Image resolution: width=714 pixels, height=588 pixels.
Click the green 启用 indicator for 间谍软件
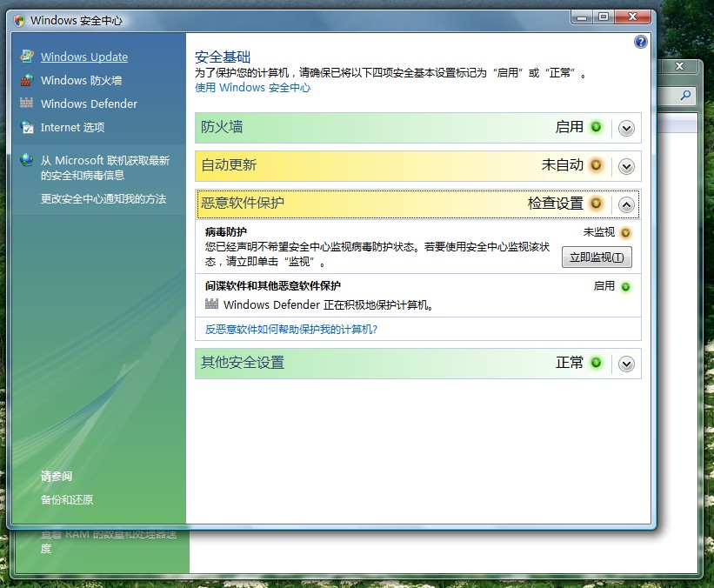[625, 286]
